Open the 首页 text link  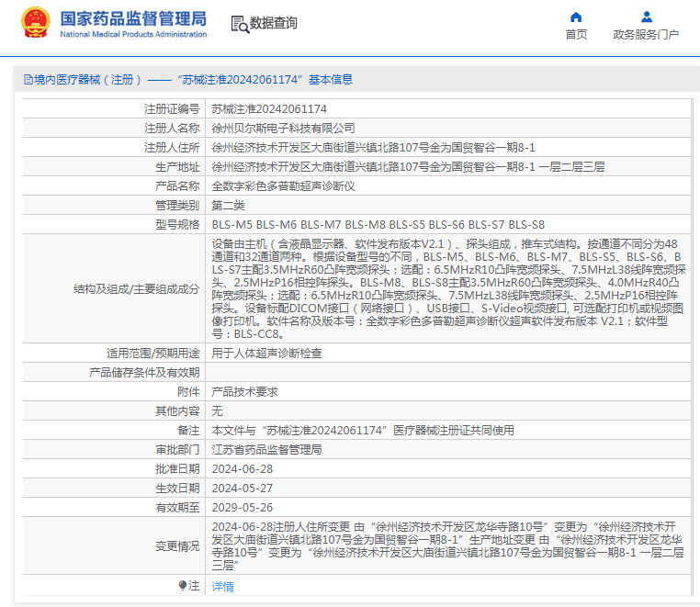(x=576, y=35)
